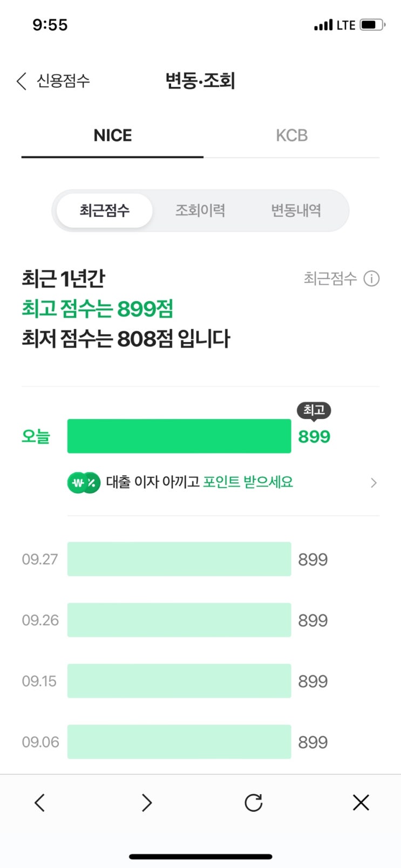Tap the green loan interest percent icon
Screen dimensions: 401x868
tap(84, 482)
